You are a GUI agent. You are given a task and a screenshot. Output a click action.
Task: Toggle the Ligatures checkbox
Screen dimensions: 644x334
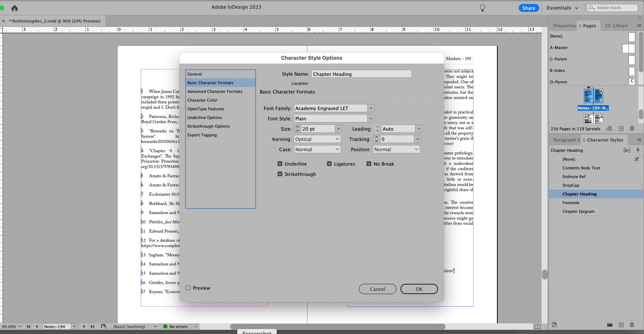tap(329, 164)
